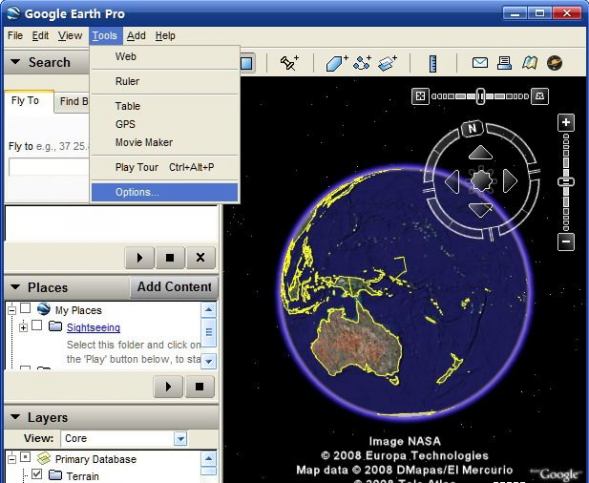The width and height of the screenshot is (589, 483).
Task: Click the Sky view planet icon
Action: [x=554, y=63]
